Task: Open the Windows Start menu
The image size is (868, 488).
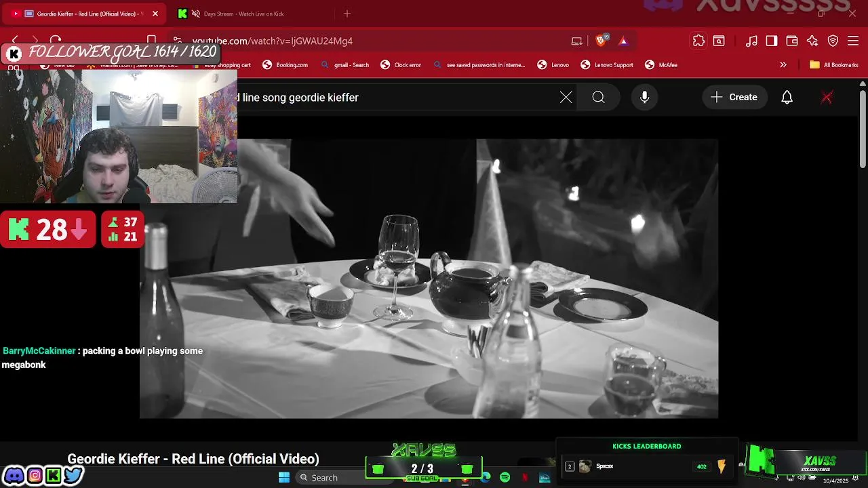Action: 284,477
